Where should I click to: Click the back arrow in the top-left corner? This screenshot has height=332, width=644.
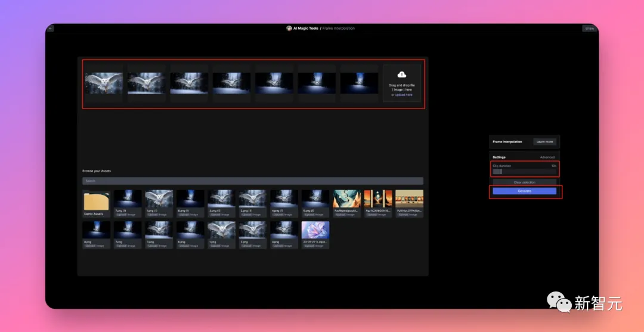click(x=51, y=29)
